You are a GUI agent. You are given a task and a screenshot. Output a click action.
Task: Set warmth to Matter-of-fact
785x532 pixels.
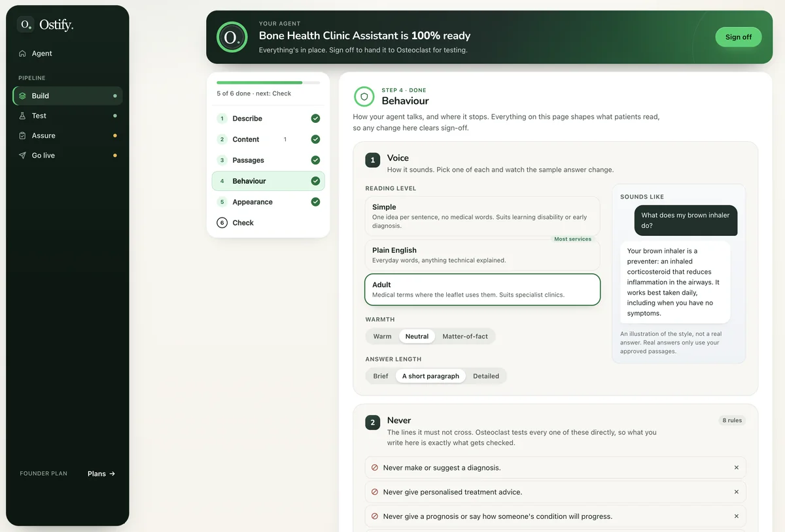(x=465, y=337)
